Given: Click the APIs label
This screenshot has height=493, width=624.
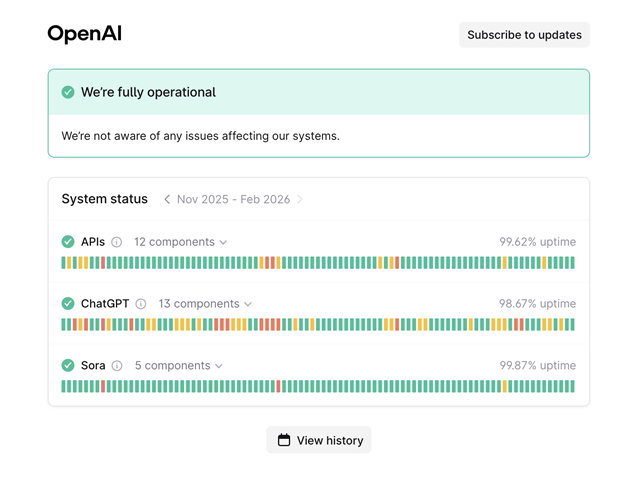Looking at the screenshot, I should coord(93,242).
